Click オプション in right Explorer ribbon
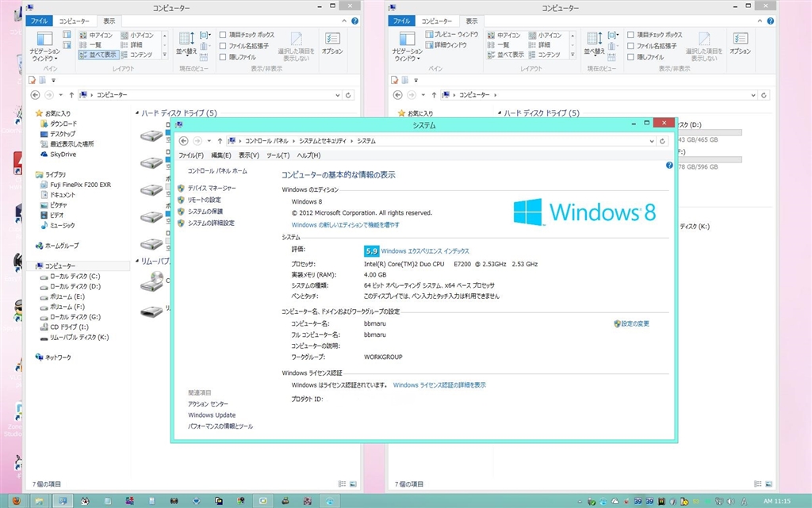Viewport: 812px width, 508px height. tap(740, 44)
